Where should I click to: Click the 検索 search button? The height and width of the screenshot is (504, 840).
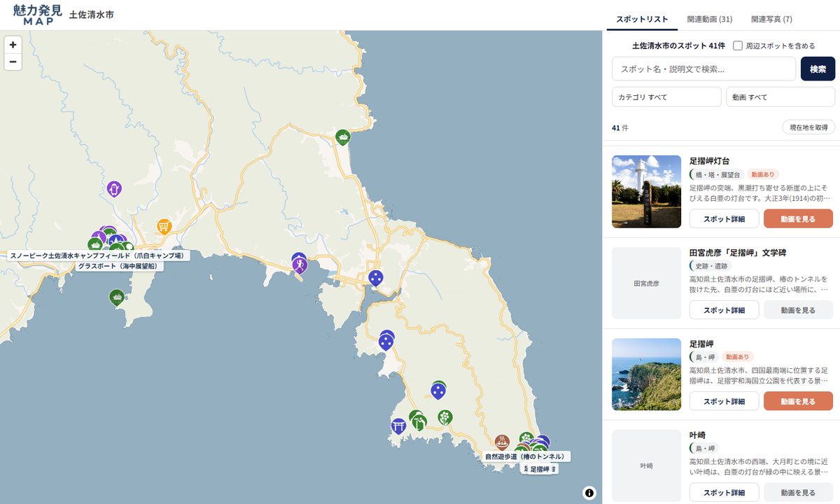click(x=818, y=69)
